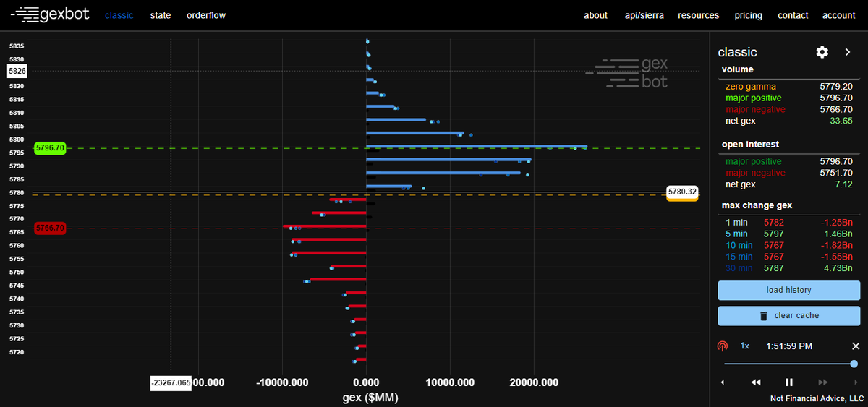Click the zero gamma value 5779.20
This screenshot has height=407, width=868.
click(835, 87)
